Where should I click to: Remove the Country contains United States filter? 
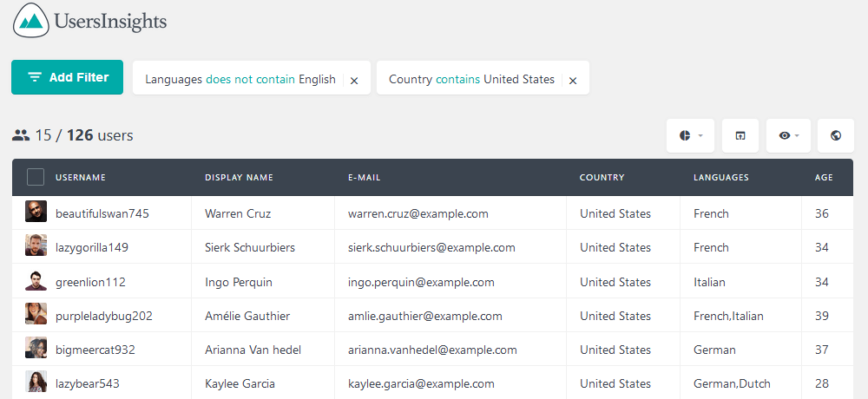pos(573,81)
